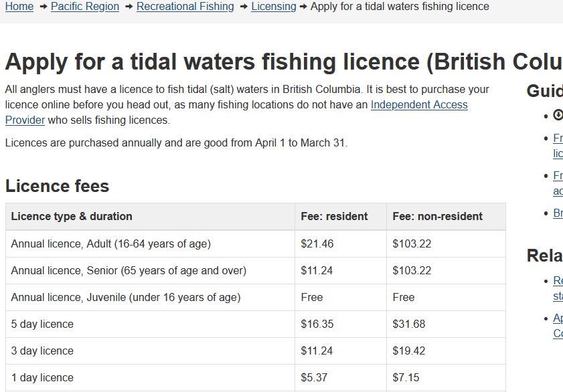Click the $31.68 non-resident 5 day fee
Screen dimensions: 563x392
point(409,324)
